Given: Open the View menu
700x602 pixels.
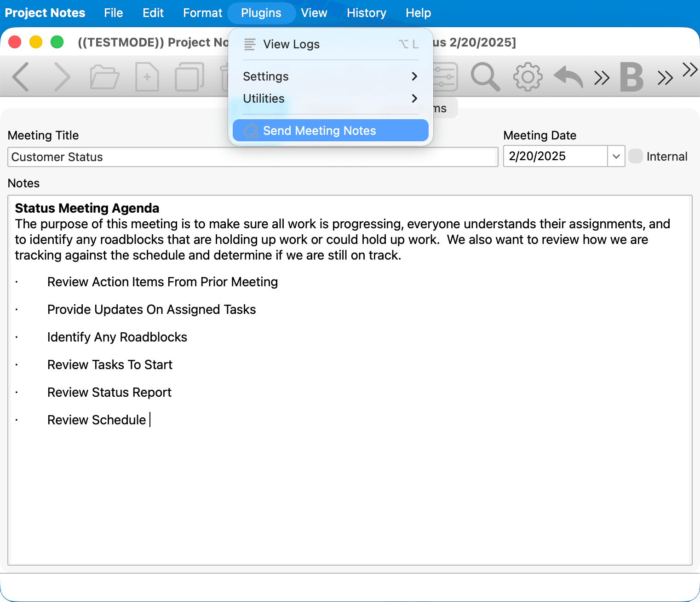Looking at the screenshot, I should [314, 13].
